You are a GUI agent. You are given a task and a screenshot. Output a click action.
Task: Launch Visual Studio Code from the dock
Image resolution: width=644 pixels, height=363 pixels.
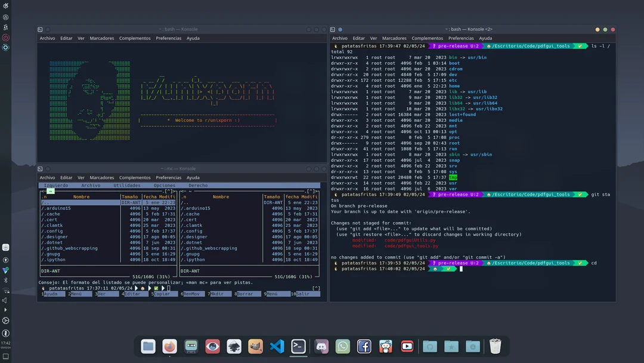click(x=277, y=346)
